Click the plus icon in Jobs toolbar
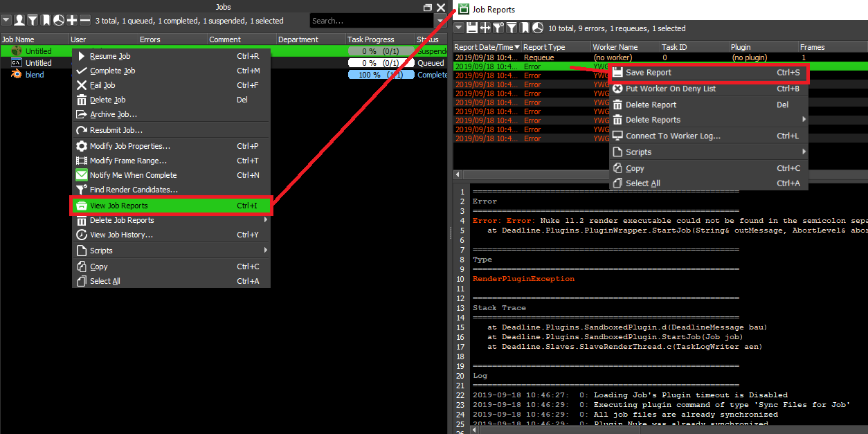 tap(72, 21)
